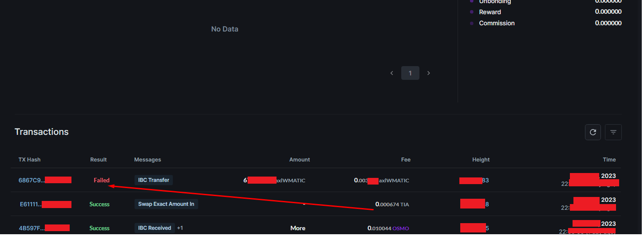The image size is (644, 236).
Task: Go to previous page arrow
Action: pyautogui.click(x=391, y=73)
